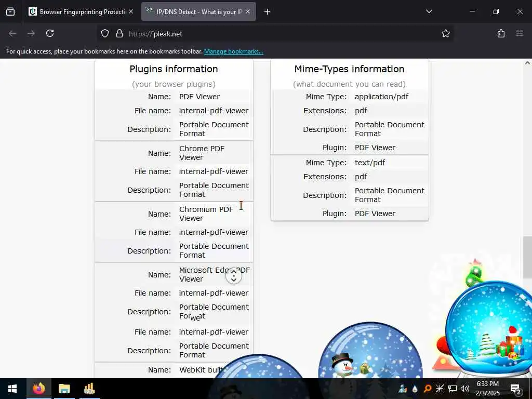Click the white starburst tray icon
The width and height of the screenshot is (532, 399).
tap(440, 389)
